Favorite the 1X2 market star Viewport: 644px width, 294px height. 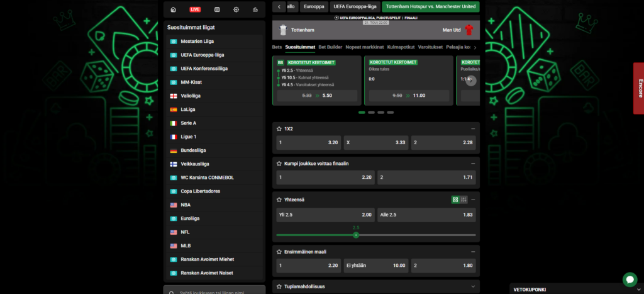click(279, 128)
